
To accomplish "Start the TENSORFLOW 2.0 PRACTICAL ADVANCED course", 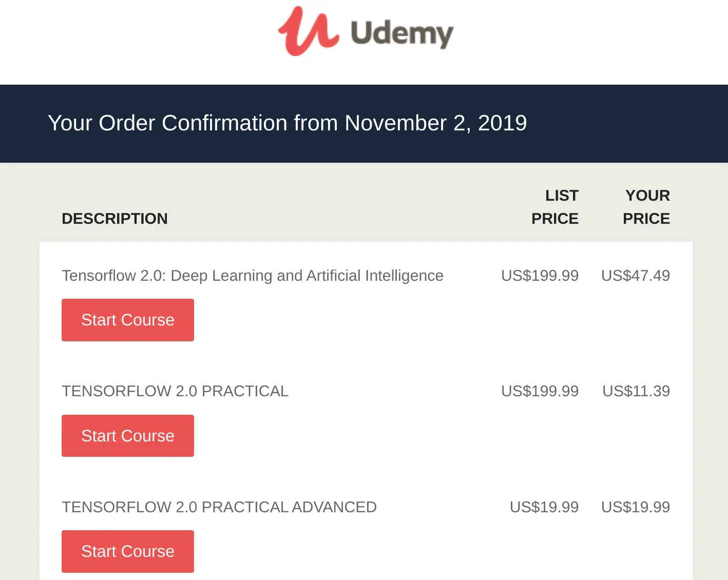I will point(127,551).
